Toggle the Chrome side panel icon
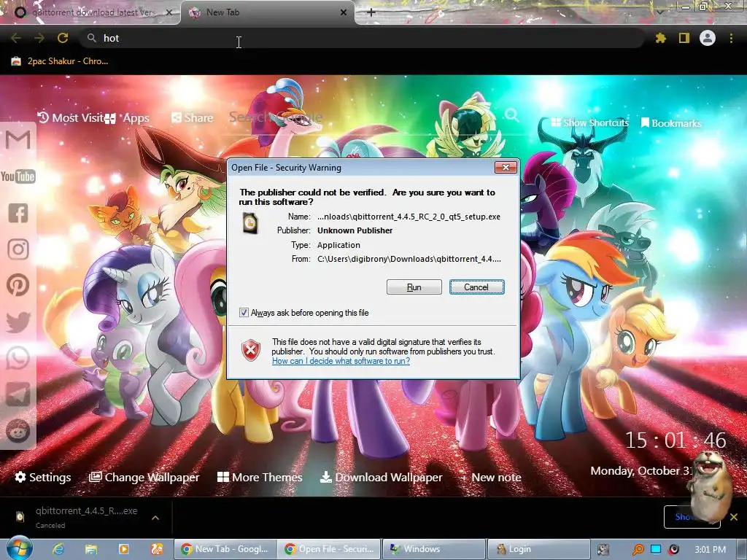The image size is (747, 560). [x=684, y=38]
